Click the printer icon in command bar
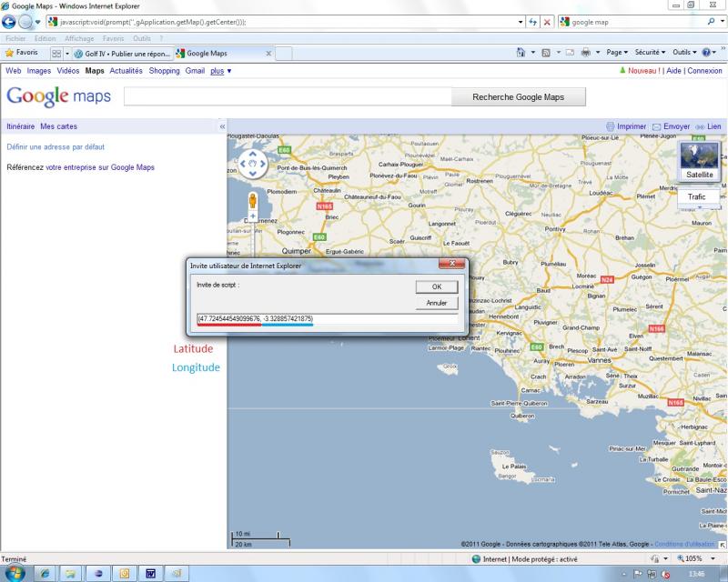 (586, 53)
